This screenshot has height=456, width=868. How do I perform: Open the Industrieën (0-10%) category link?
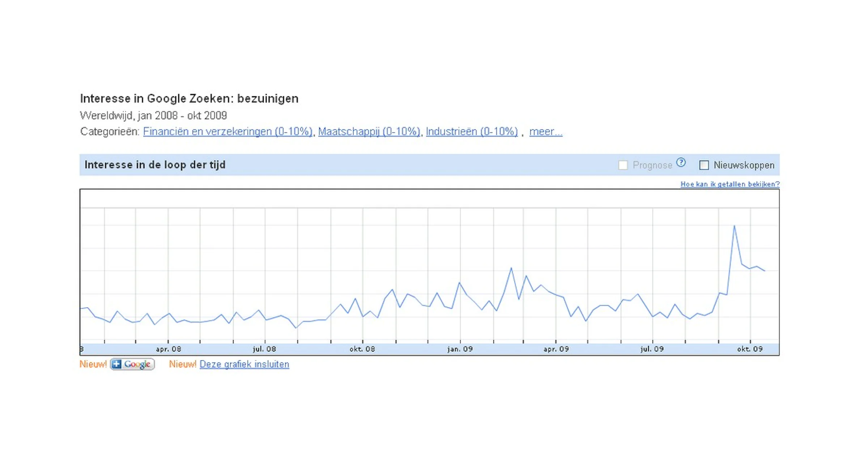pyautogui.click(x=472, y=131)
